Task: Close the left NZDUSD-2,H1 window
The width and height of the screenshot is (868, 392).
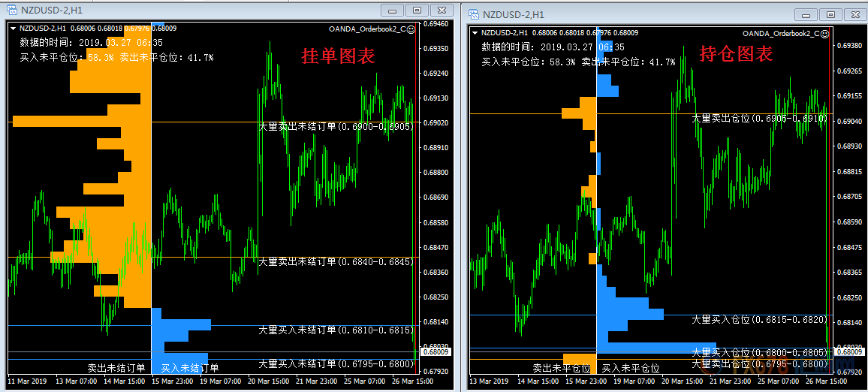Action: pyautogui.click(x=442, y=11)
